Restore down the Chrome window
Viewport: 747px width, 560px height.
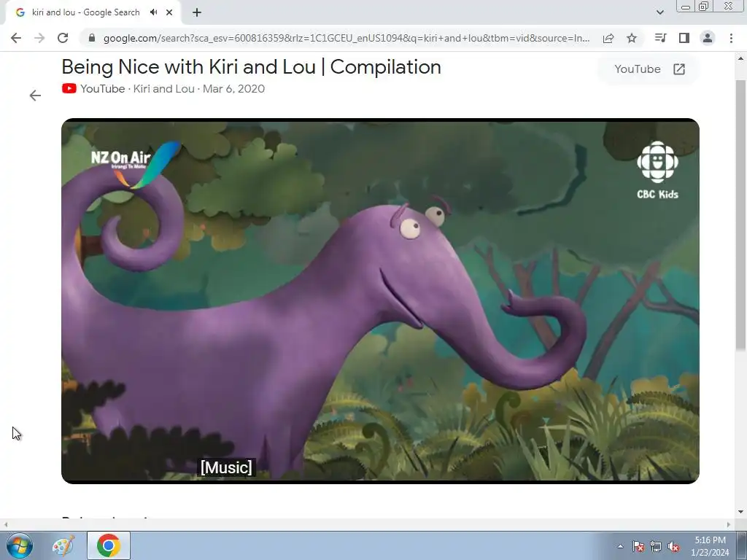[x=703, y=6]
